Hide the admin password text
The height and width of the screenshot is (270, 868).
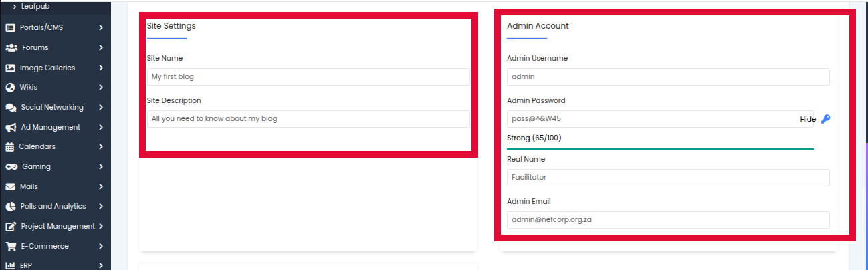coord(808,119)
